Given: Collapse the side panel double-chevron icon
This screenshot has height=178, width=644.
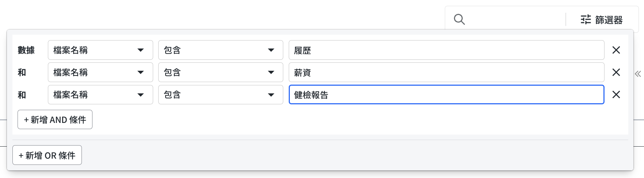Looking at the screenshot, I should [638, 74].
